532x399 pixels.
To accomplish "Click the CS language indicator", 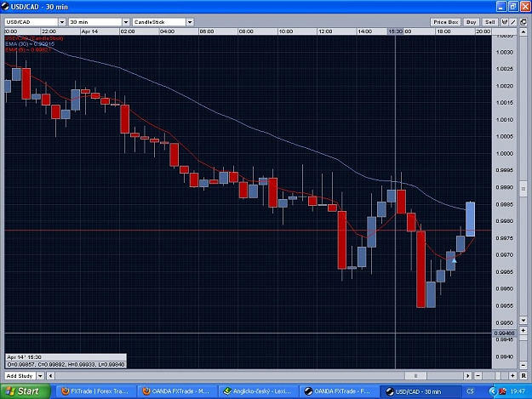I will pos(470,391).
